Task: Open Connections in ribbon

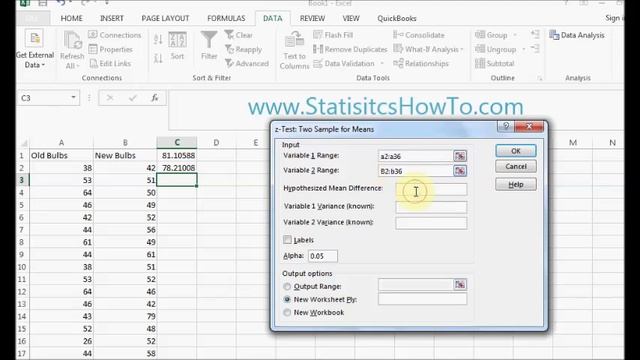Action: (115, 35)
